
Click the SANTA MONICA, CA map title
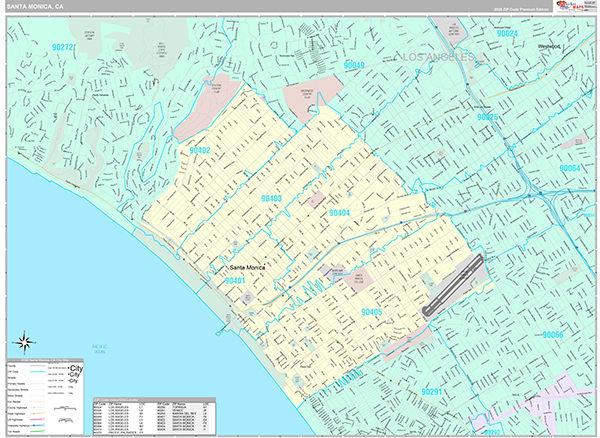point(35,7)
